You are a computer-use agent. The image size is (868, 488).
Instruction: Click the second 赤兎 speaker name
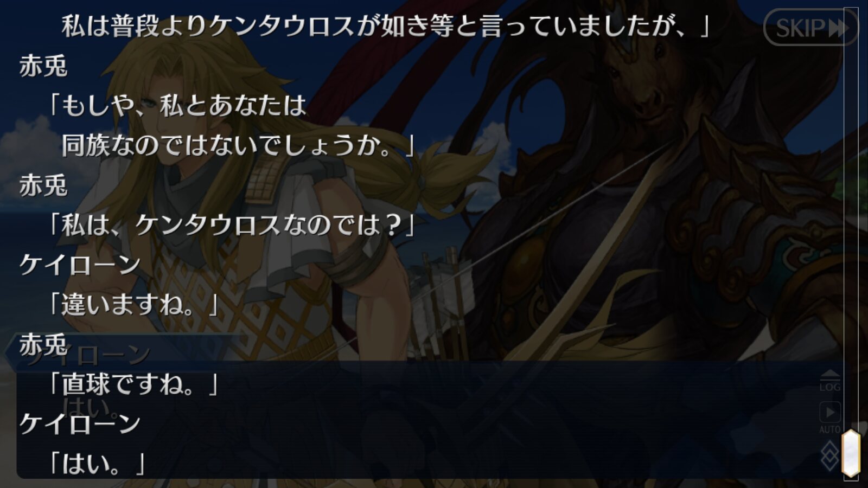click(43, 185)
